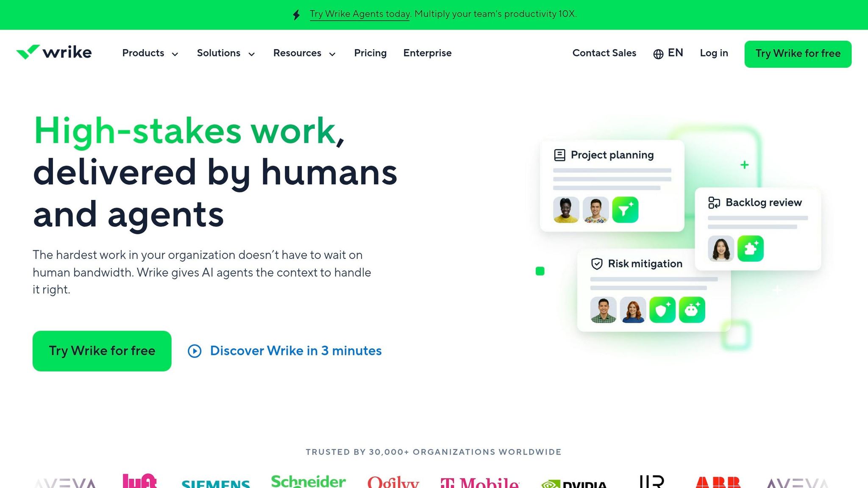Click the Ogilvy logo
This screenshot has width=868, height=488.
[x=393, y=482]
